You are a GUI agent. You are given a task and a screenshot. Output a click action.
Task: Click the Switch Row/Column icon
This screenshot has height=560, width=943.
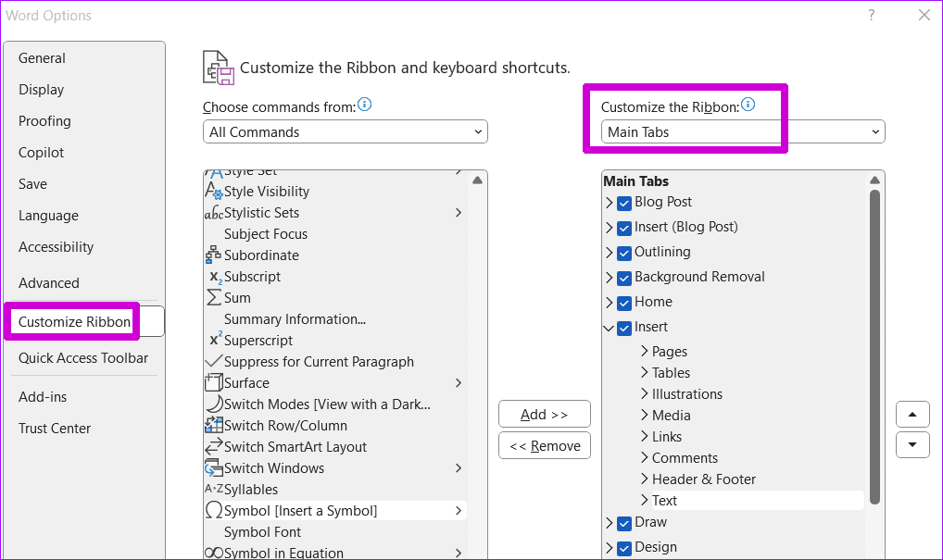click(x=213, y=426)
